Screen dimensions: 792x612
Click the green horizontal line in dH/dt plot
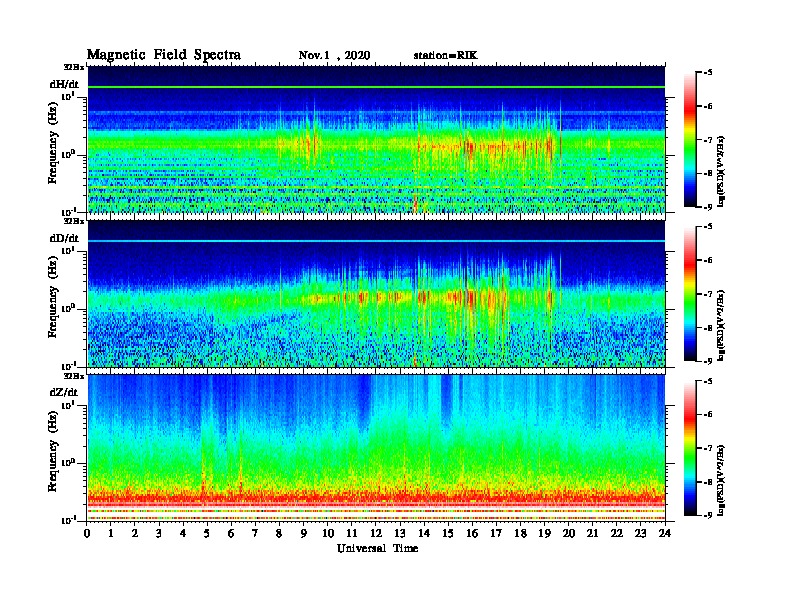376,87
